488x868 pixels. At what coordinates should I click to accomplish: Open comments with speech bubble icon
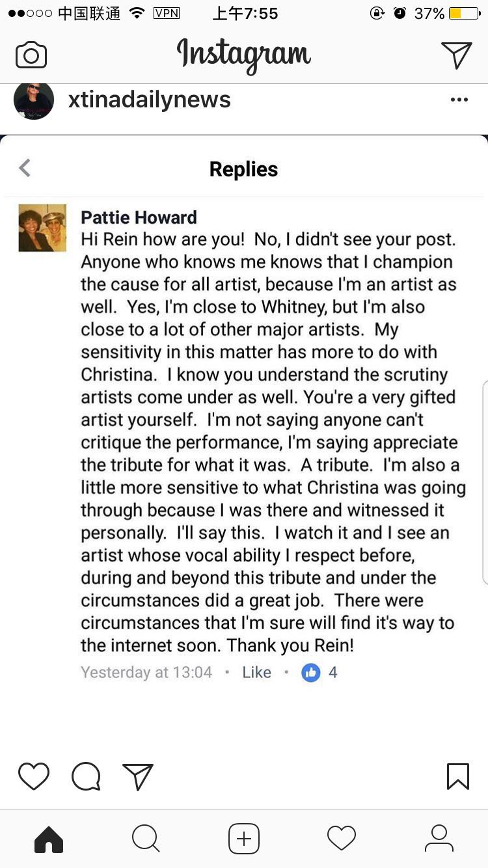(86, 776)
